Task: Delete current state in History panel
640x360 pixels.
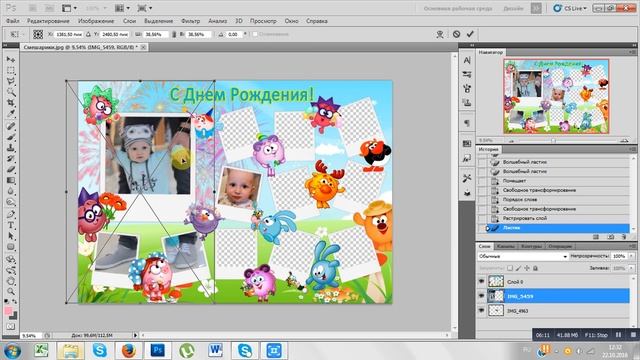Action: (x=623, y=237)
